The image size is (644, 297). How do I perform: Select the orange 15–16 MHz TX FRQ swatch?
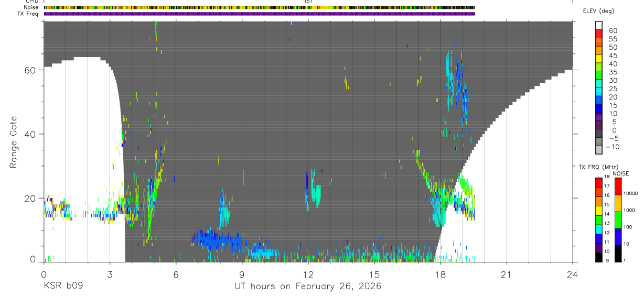(599, 200)
